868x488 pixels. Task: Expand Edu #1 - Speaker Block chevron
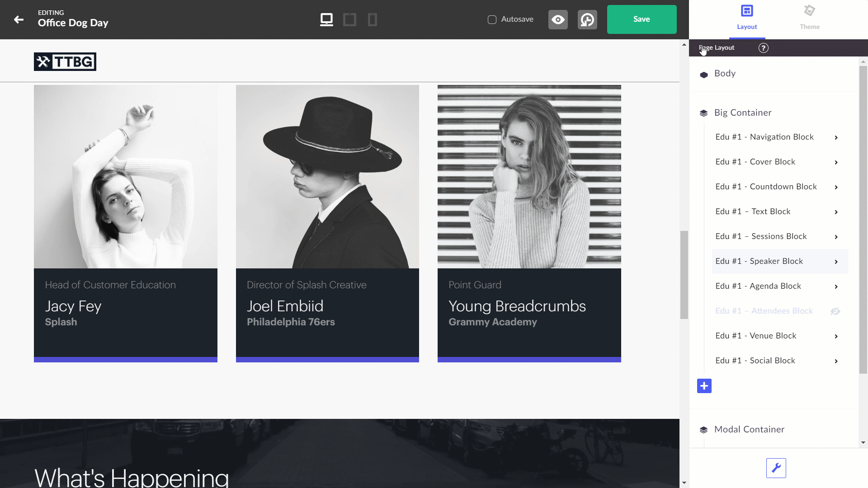tap(836, 262)
